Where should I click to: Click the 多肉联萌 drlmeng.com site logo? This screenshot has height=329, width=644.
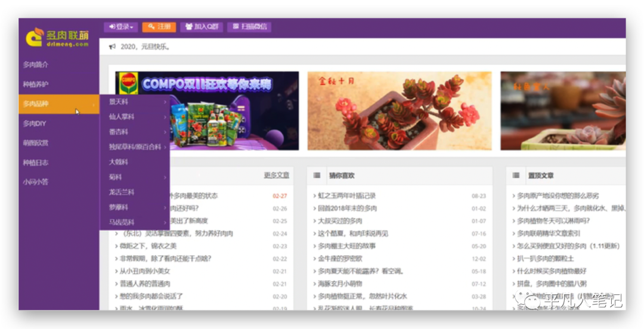click(57, 38)
